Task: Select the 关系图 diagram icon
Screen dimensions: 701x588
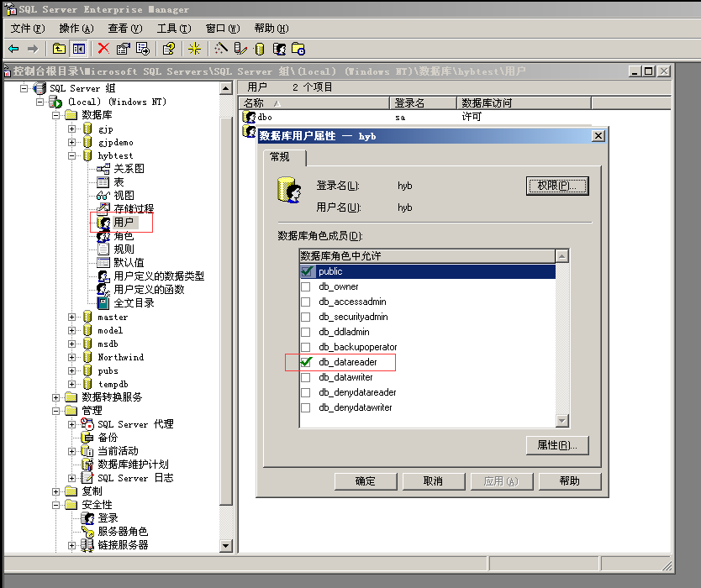Action: click(x=103, y=169)
